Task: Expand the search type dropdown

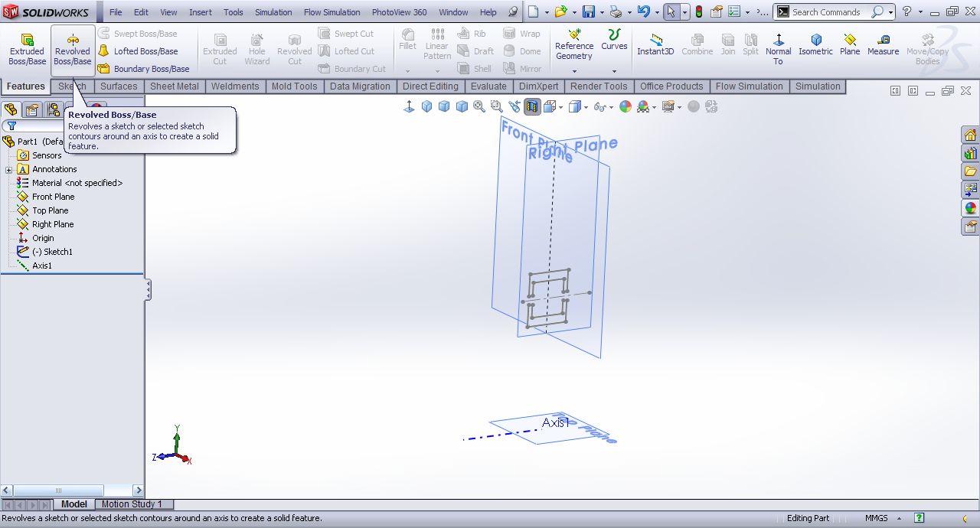Action: click(x=891, y=12)
